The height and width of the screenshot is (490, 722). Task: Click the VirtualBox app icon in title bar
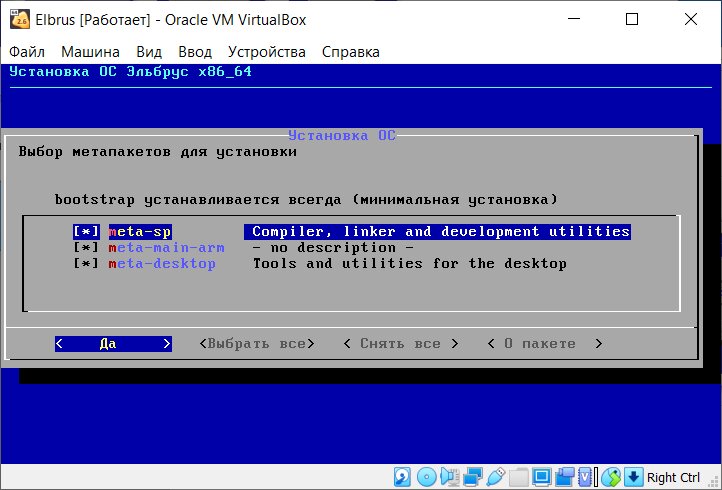tap(20, 19)
